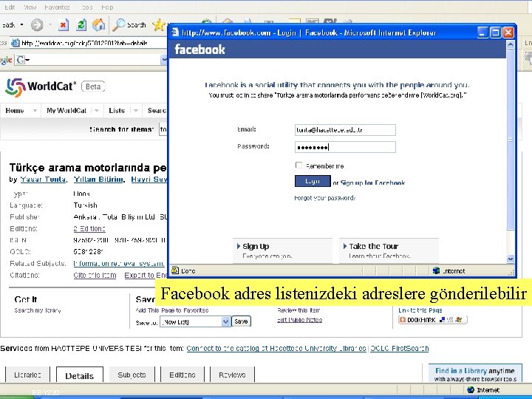Open the View menu
This screenshot has height=399, width=532.
click(30, 7)
